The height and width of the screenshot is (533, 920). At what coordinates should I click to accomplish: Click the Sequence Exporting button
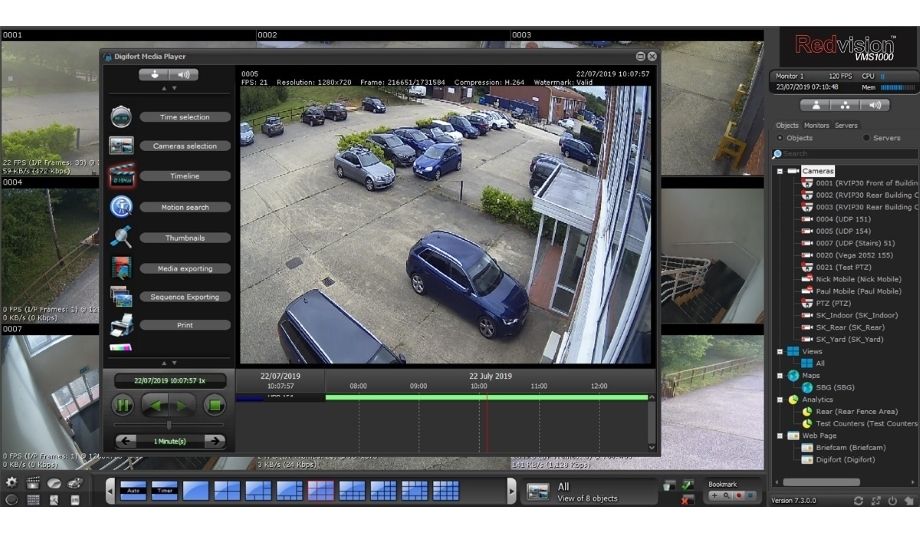pyautogui.click(x=184, y=297)
